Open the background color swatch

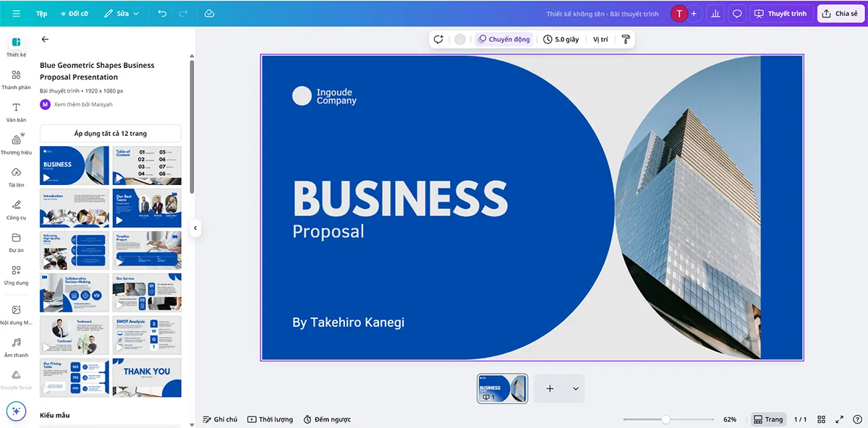[x=460, y=39]
